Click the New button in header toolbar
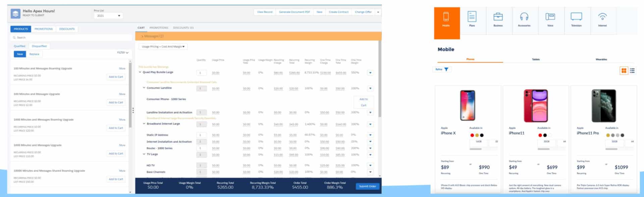The width and height of the screenshot is (644, 197). coord(319,12)
